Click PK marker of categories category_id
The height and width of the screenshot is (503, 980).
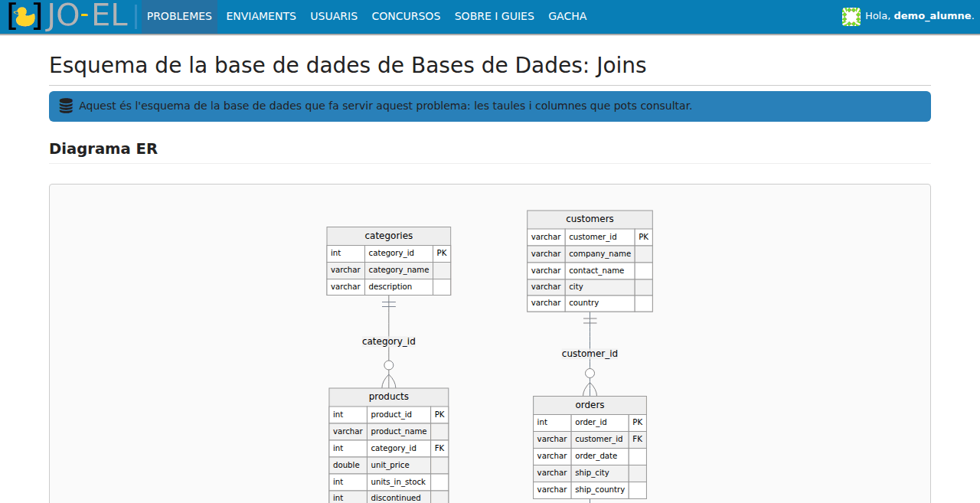pos(442,253)
